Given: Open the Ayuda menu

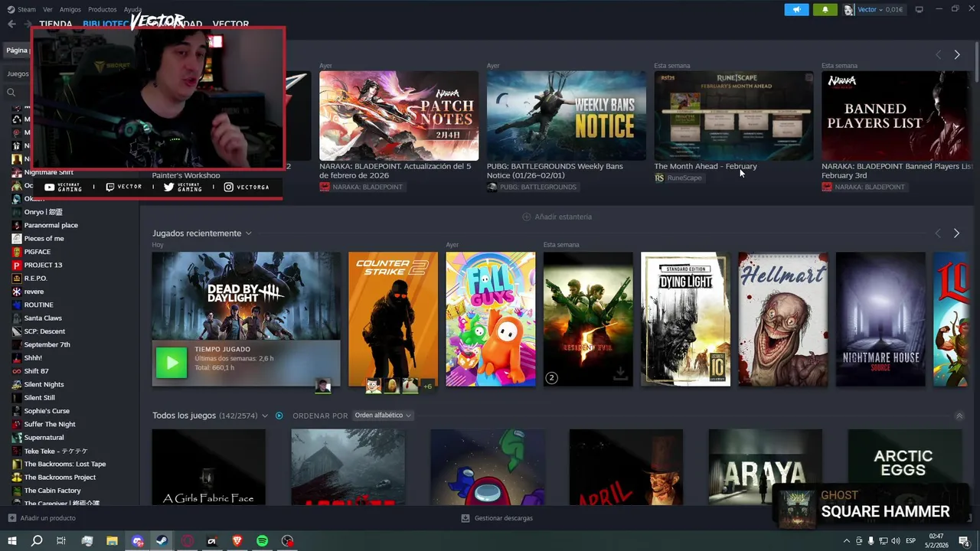Looking at the screenshot, I should tap(132, 9).
